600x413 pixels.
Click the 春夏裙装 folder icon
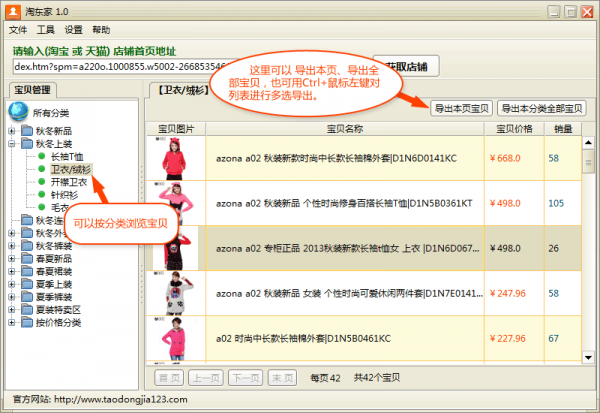click(27, 271)
